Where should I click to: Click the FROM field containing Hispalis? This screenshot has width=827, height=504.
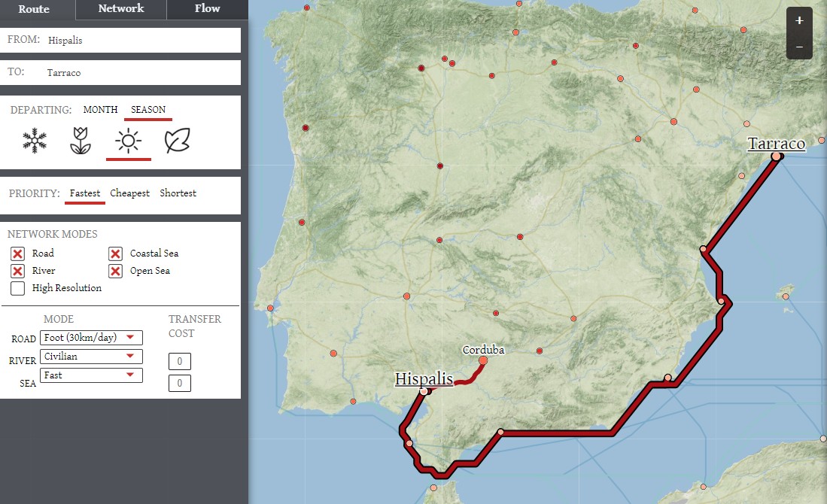120,41
